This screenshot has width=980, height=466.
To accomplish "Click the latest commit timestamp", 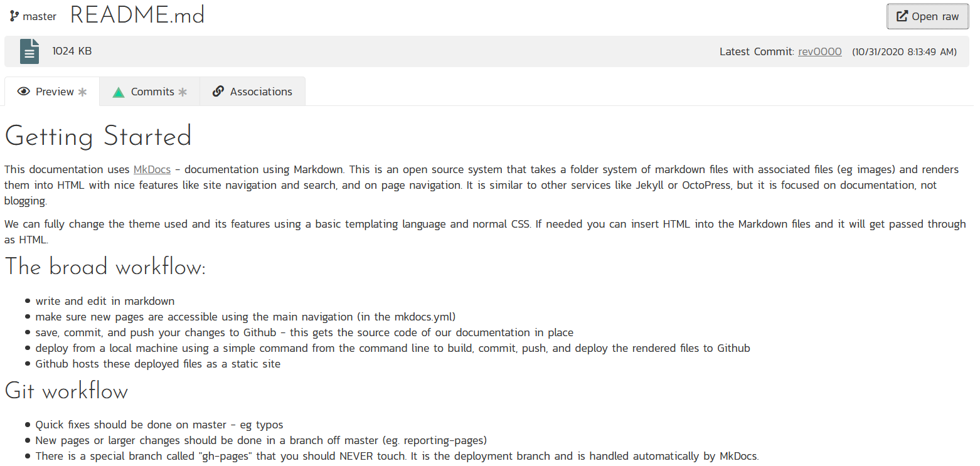I will [x=904, y=51].
